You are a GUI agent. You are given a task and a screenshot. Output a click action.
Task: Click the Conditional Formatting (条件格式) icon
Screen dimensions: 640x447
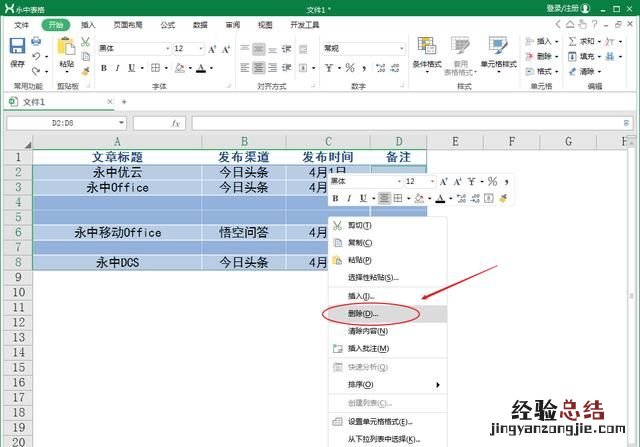click(427, 48)
